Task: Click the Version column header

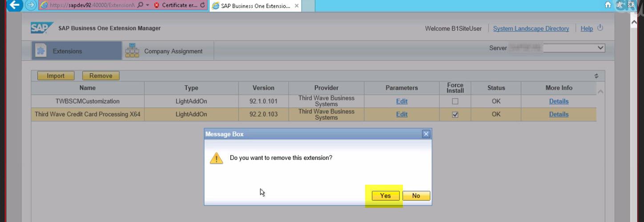Action: pyautogui.click(x=263, y=88)
